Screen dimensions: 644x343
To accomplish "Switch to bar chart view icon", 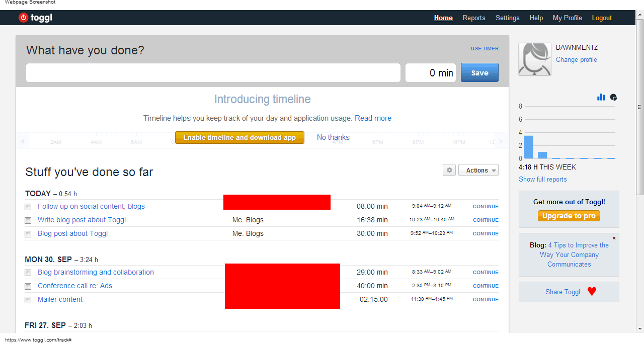I will 601,97.
